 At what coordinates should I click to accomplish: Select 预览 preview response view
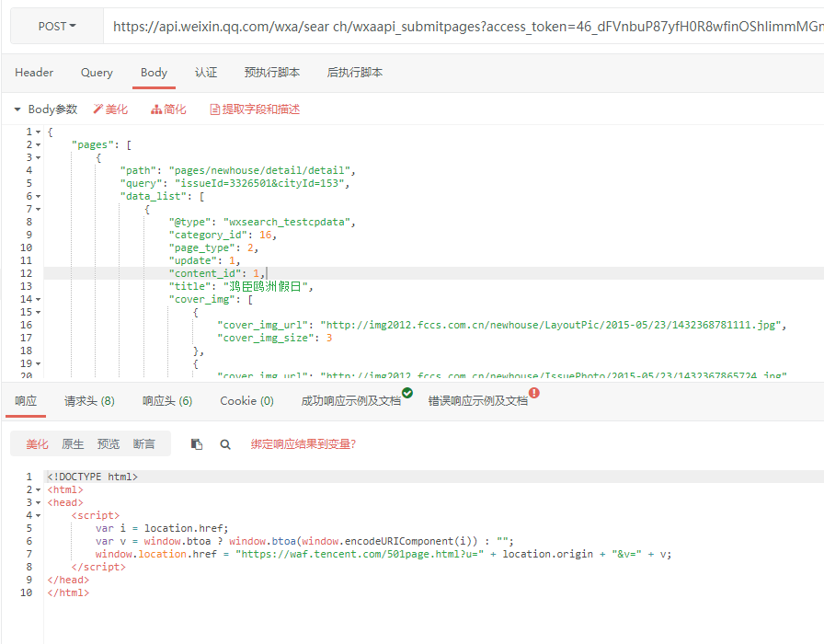(x=109, y=444)
